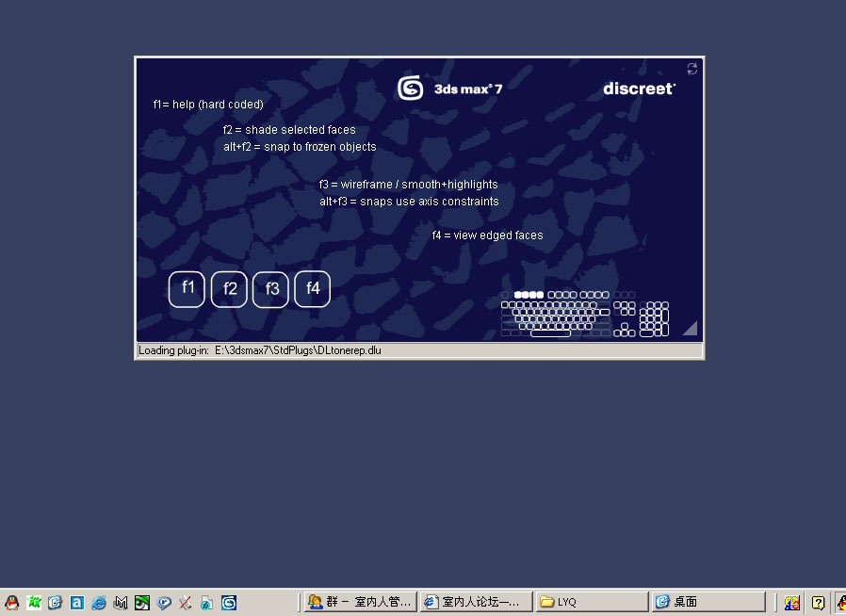Image resolution: width=846 pixels, height=616 pixels.
Task: Switch to the '群 - 室内人管...' taskbar window
Action: [x=361, y=602]
